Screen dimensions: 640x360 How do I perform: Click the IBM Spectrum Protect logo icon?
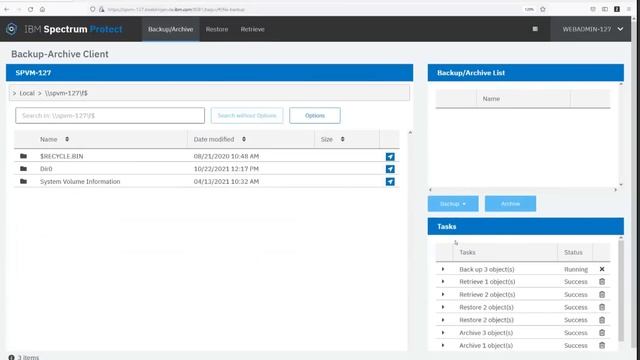coord(11,29)
